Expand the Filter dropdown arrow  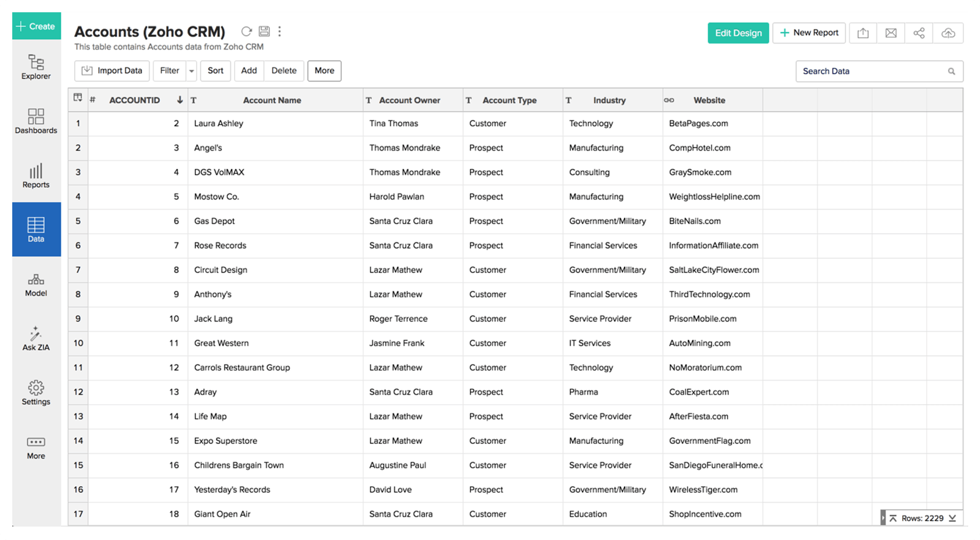(192, 71)
